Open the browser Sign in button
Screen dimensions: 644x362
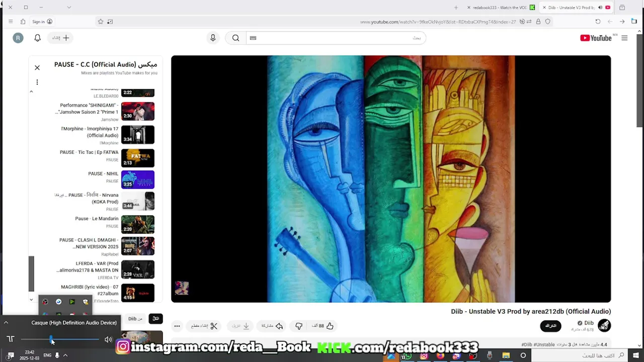tap(42, 22)
